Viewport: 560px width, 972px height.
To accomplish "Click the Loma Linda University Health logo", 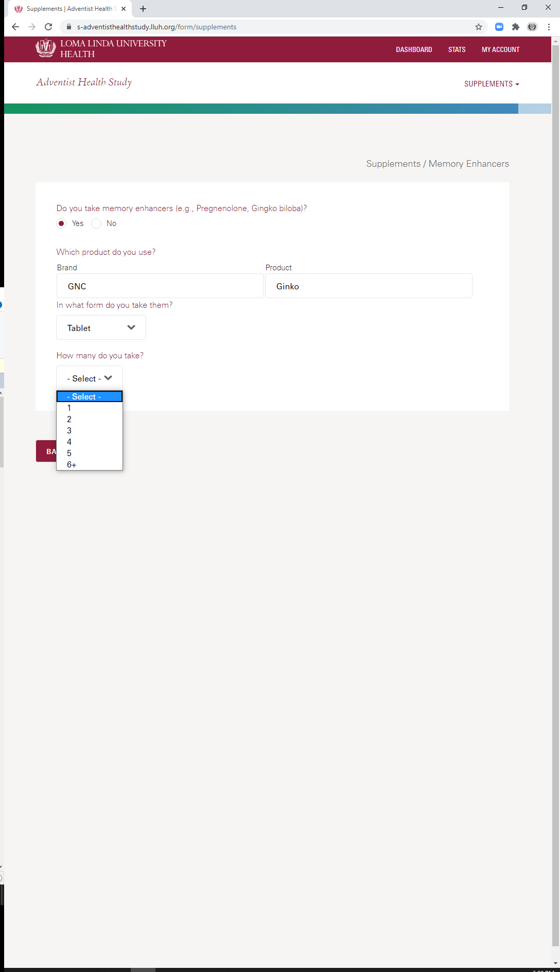I will click(x=101, y=49).
